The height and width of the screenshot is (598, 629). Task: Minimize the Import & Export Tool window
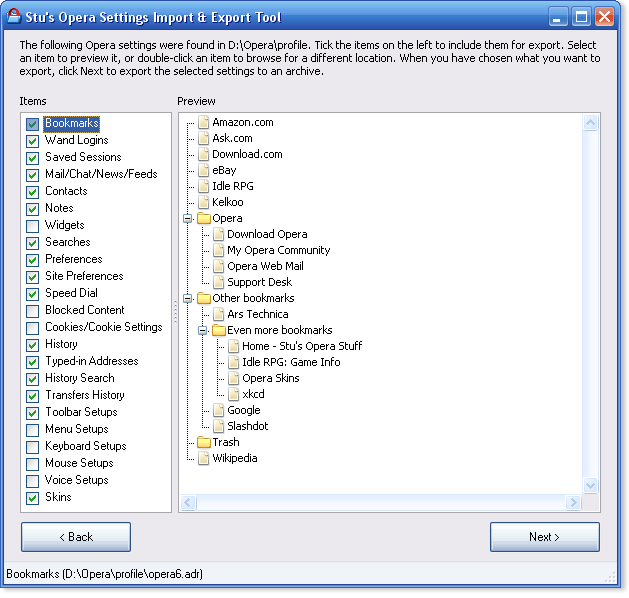(558, 17)
